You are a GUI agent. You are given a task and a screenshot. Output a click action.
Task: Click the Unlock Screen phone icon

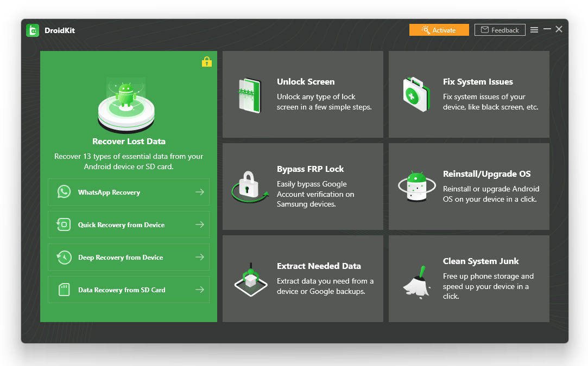[250, 95]
